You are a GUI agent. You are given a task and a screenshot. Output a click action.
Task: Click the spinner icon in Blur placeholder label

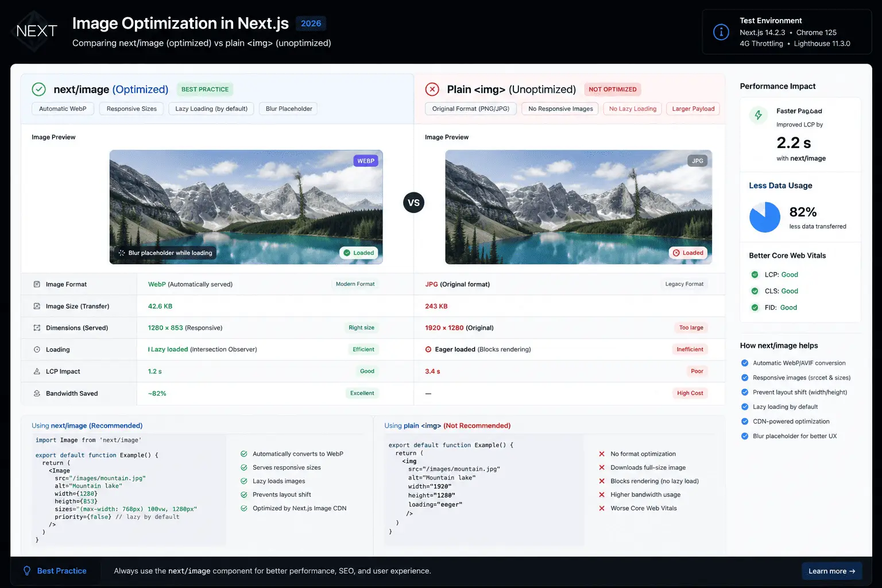121,253
